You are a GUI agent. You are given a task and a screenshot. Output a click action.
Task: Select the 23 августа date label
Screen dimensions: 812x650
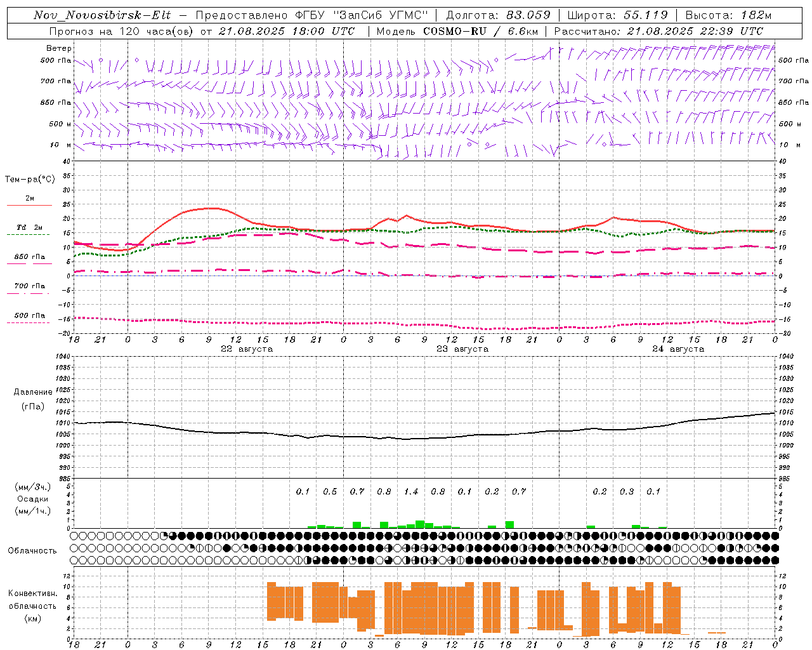[x=462, y=349]
